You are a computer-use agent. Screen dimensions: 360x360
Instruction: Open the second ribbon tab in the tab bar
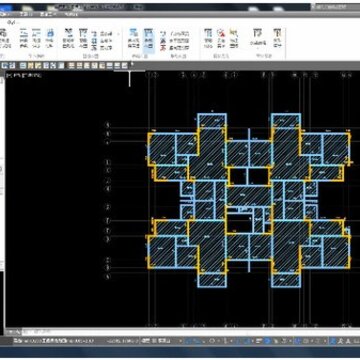point(24,14)
